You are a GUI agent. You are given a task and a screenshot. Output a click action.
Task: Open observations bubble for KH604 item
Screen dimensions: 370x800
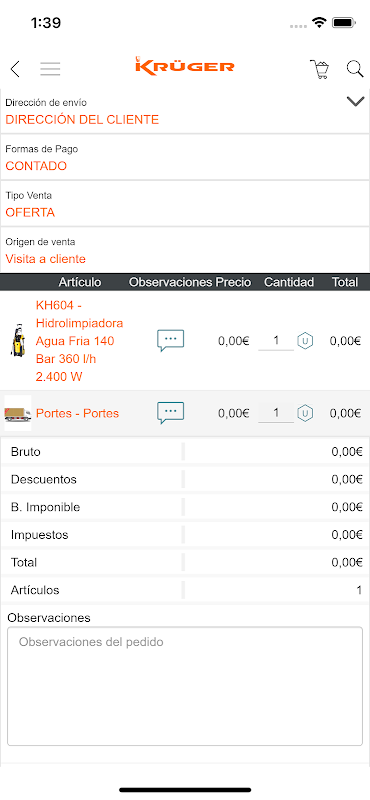click(x=170, y=341)
